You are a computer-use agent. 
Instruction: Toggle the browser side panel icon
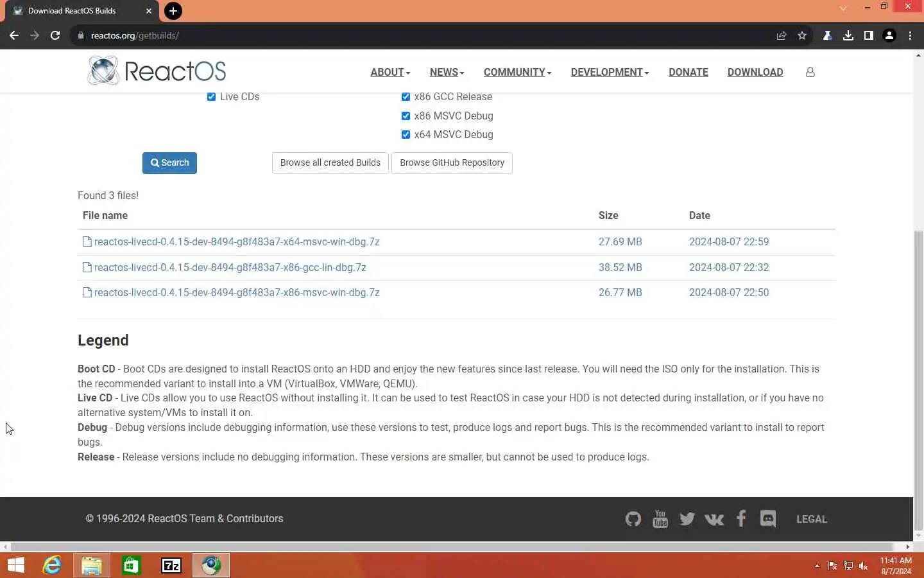click(x=869, y=35)
